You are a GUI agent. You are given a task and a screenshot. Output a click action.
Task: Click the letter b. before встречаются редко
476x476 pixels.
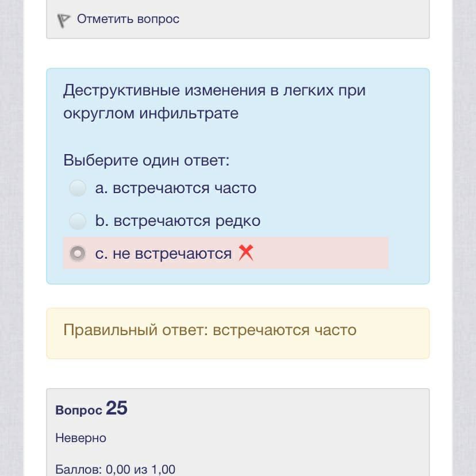pos(101,221)
